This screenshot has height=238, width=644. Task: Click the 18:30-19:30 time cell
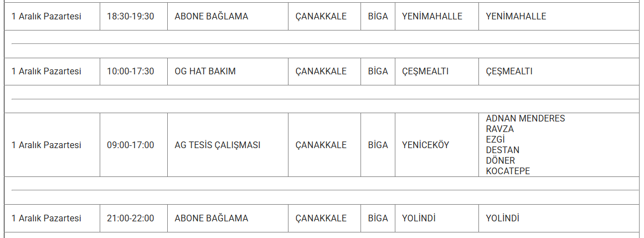click(x=130, y=17)
